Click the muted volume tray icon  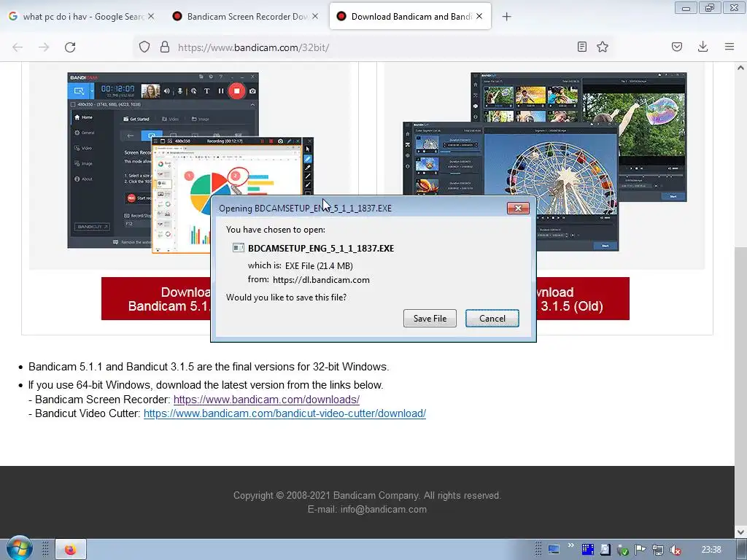pyautogui.click(x=675, y=550)
